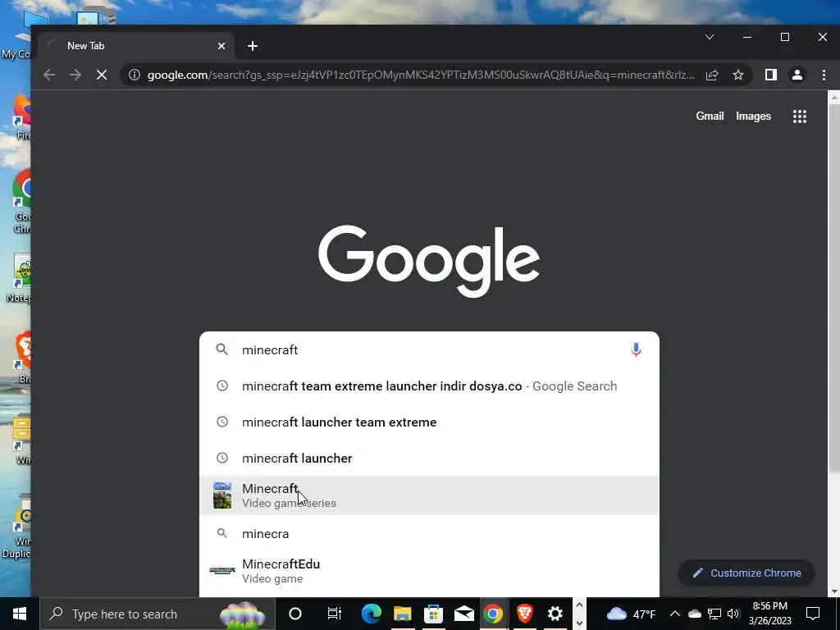840x630 pixels.
Task: Open the Chrome three-dot menu
Action: [x=824, y=75]
